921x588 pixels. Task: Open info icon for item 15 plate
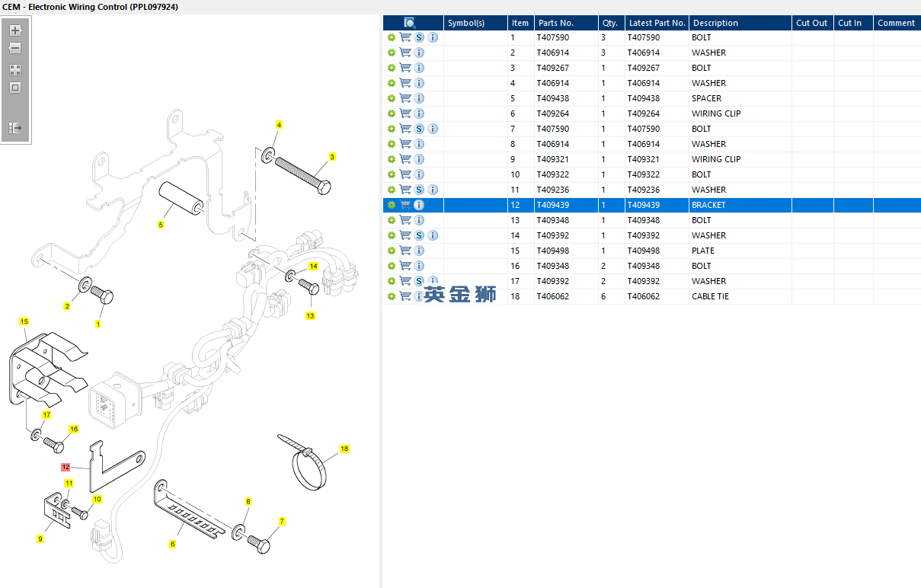coord(419,251)
